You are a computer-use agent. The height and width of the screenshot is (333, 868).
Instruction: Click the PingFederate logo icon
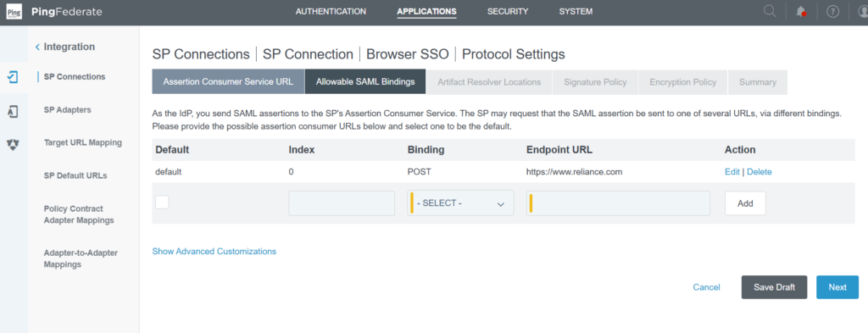point(14,12)
